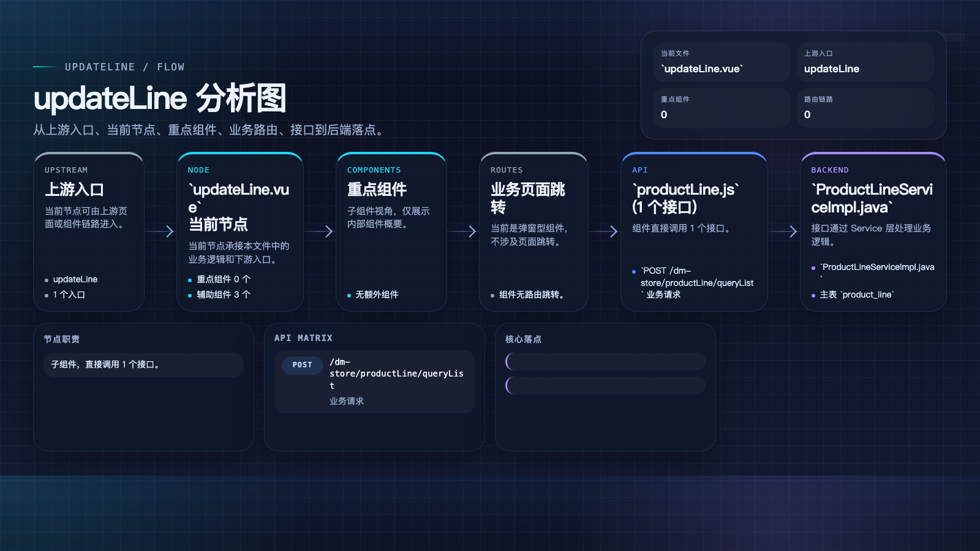Open the 当前文件 `updateLine.vue` info card

coord(722,62)
